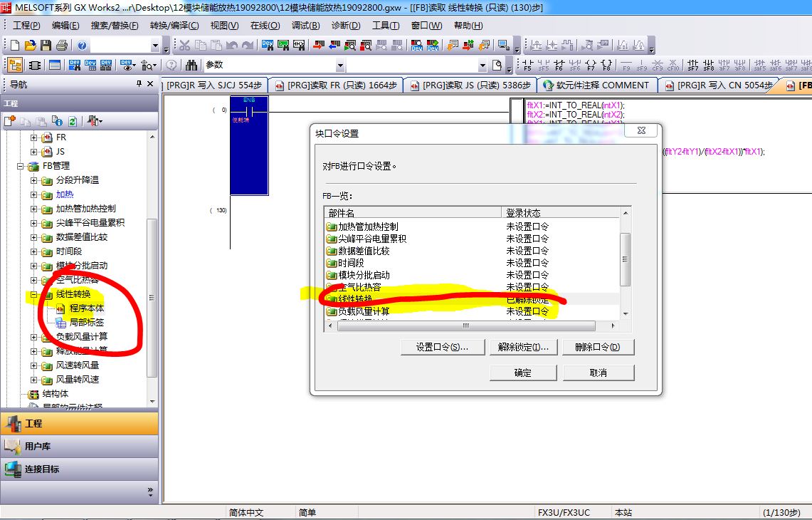Open the project file icon
Image resolution: width=812 pixels, height=520 pixels.
click(x=30, y=46)
